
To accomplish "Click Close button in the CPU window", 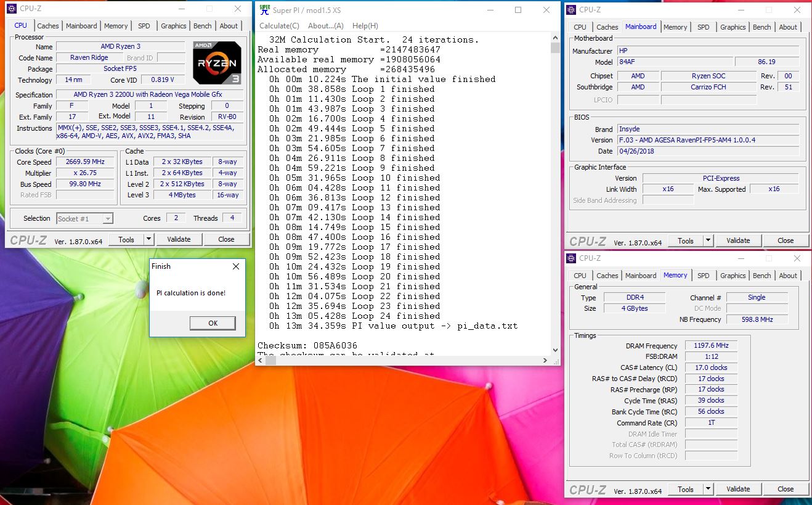I will 226,239.
